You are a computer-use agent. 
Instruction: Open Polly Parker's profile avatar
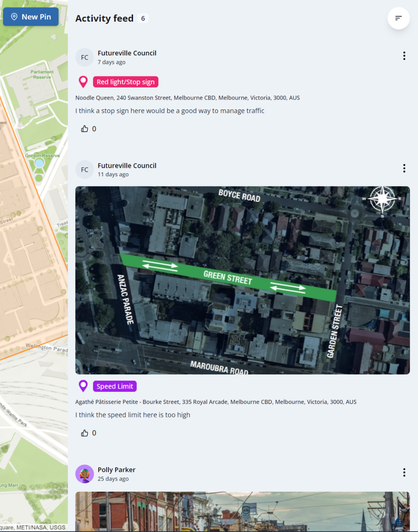coord(85,474)
